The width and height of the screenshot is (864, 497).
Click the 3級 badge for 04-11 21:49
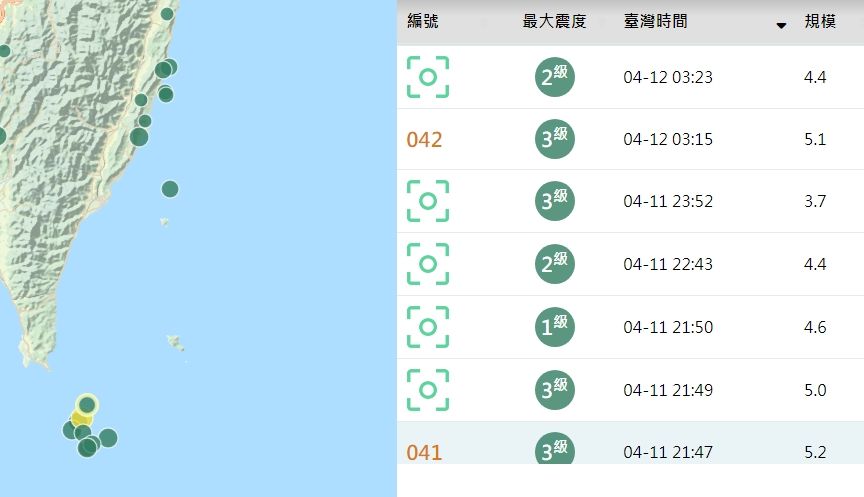tap(554, 390)
